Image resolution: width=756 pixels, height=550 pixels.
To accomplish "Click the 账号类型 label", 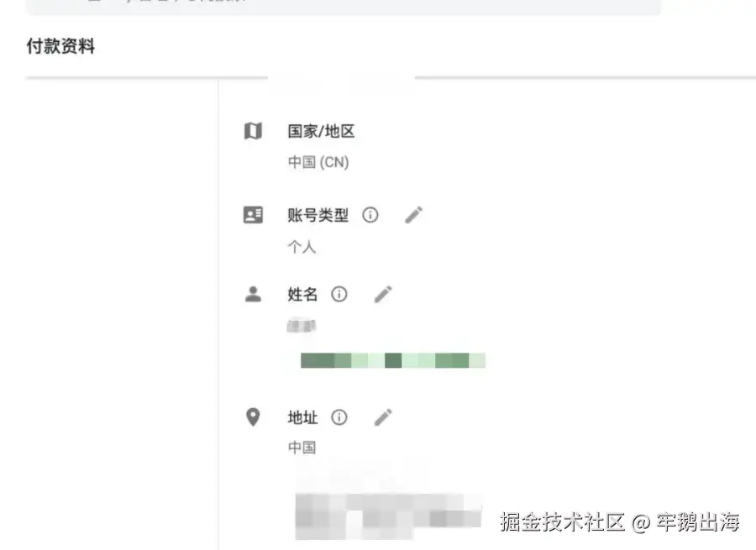I will 318,215.
